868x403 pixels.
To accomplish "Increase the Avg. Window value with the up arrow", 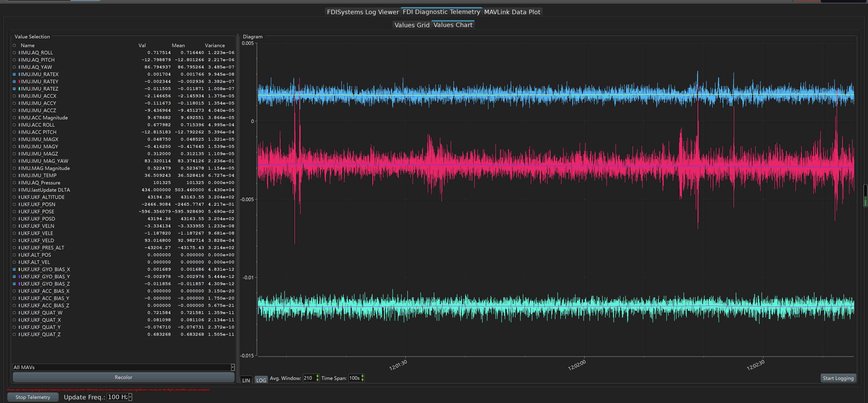I will point(317,376).
